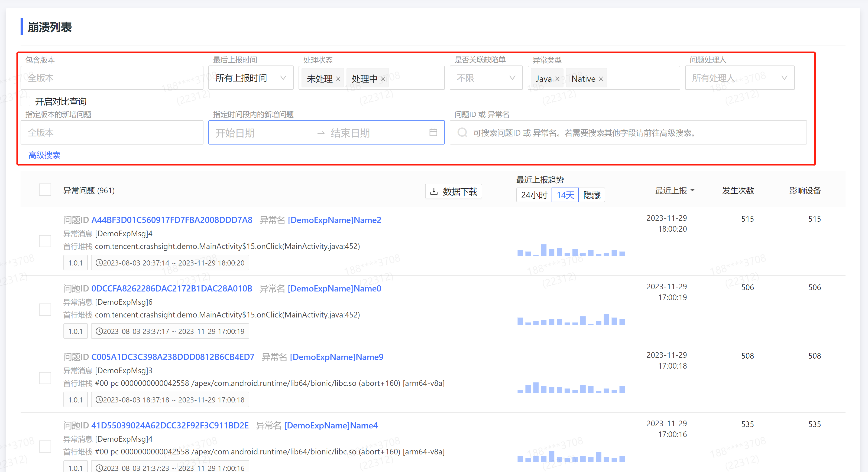The image size is (868, 472).
Task: Check the row for issue 0DCCFA8262286DAC2172B1DAC28A010B
Action: tap(45, 309)
